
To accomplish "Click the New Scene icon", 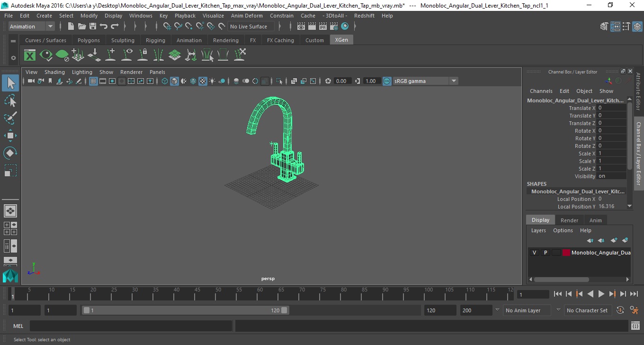I will (71, 27).
